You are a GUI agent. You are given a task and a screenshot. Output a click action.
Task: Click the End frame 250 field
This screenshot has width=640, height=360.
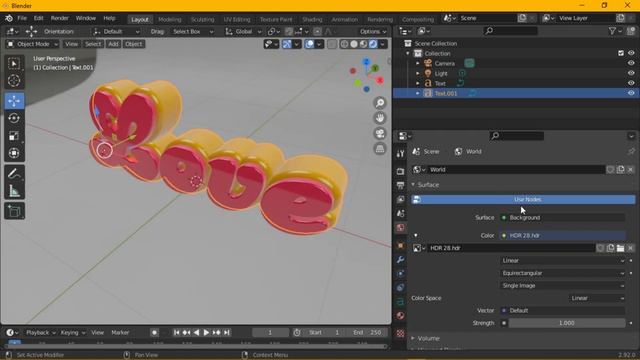click(367, 333)
